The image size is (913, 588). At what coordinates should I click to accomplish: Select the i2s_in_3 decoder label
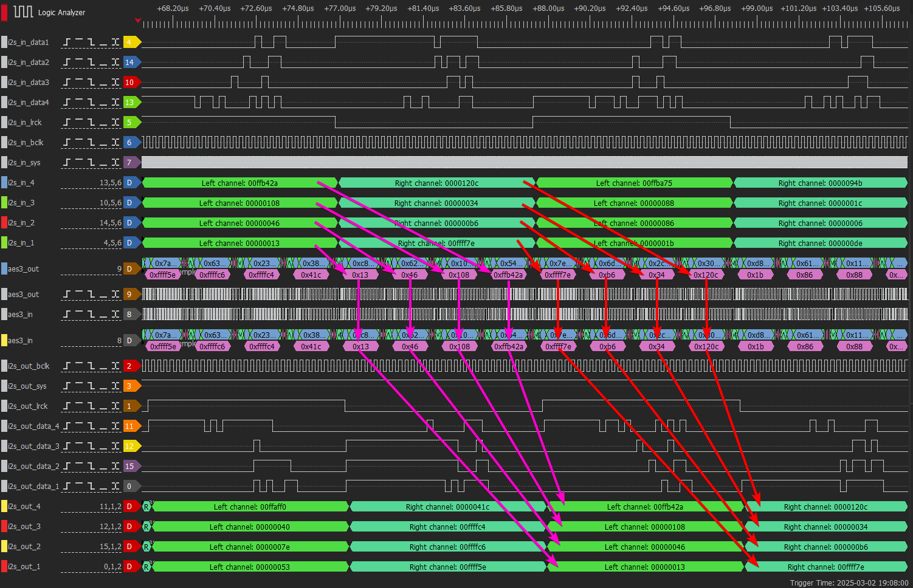[x=21, y=203]
